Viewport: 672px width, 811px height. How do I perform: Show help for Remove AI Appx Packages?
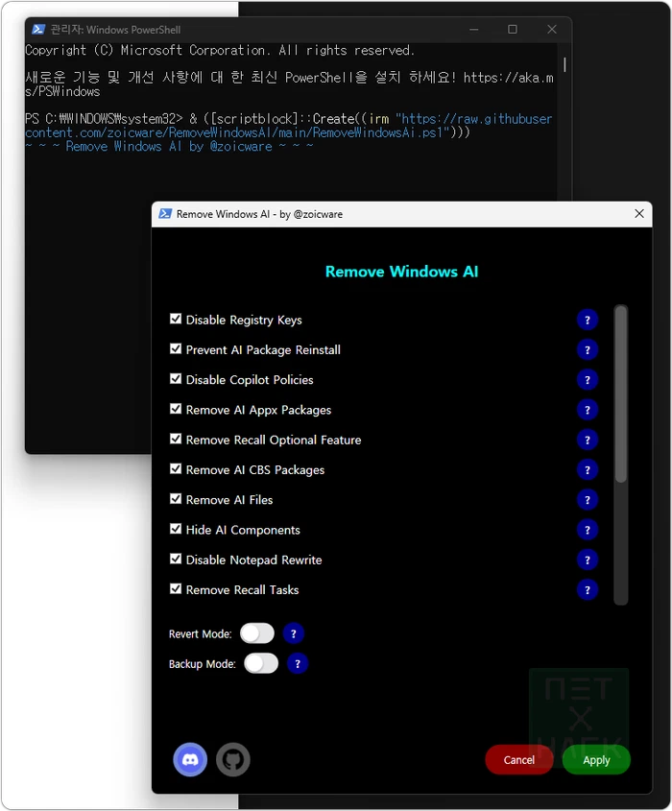(587, 410)
